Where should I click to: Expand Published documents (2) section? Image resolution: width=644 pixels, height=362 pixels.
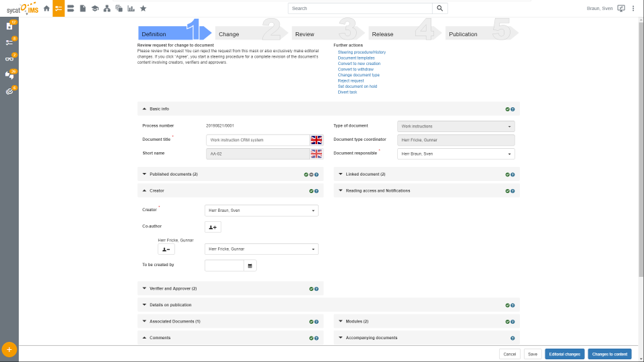[144, 174]
